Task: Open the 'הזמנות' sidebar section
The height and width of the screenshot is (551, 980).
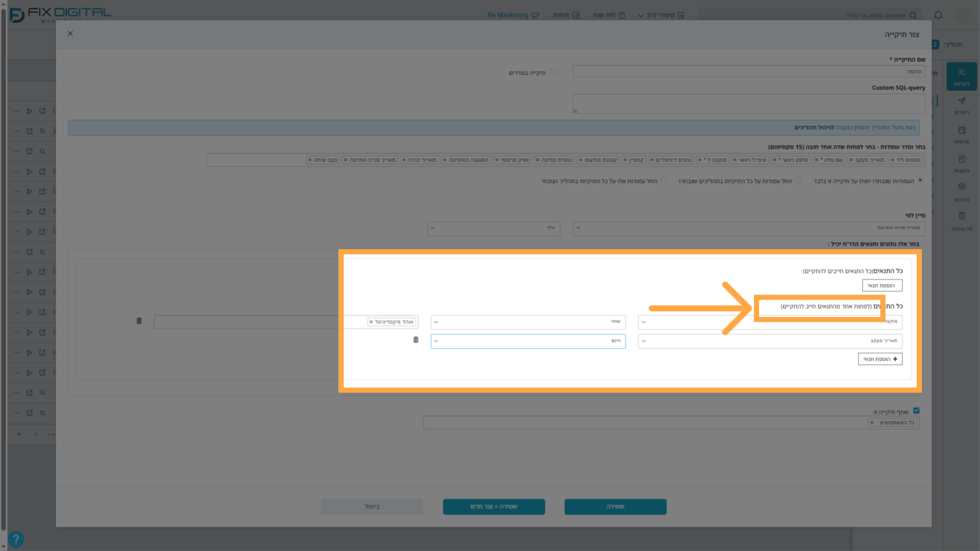Action: click(962, 164)
